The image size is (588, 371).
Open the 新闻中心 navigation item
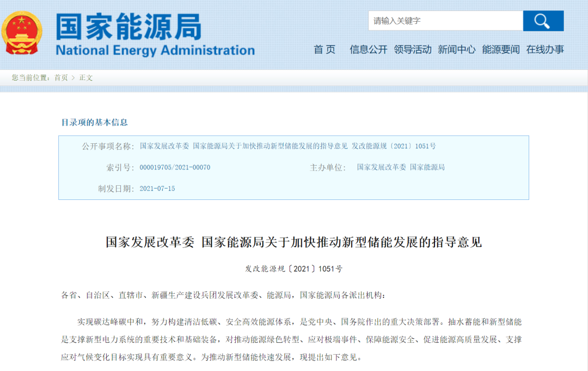456,50
